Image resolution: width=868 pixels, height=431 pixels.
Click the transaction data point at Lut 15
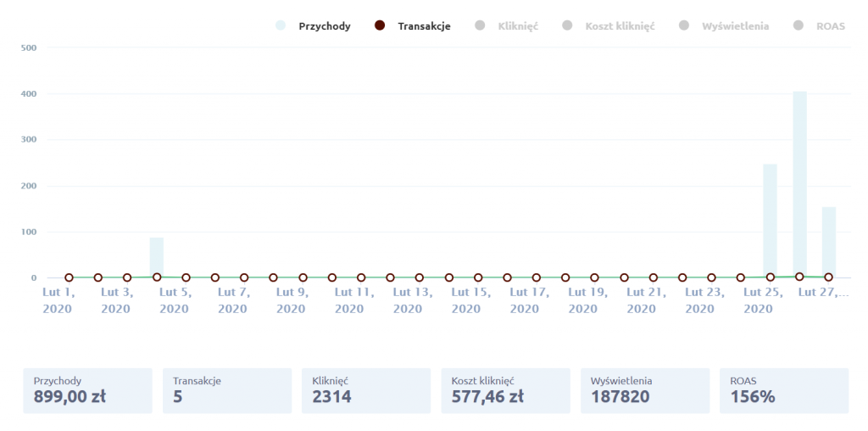(x=478, y=277)
